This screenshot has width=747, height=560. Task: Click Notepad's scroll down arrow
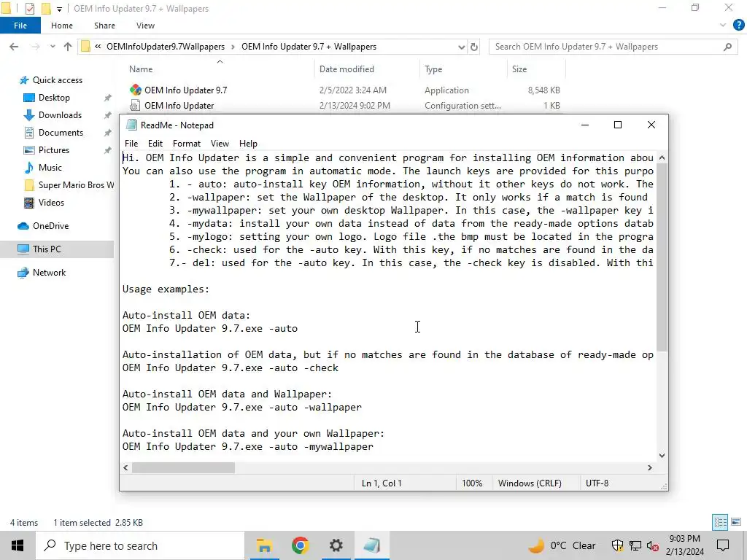(x=662, y=456)
